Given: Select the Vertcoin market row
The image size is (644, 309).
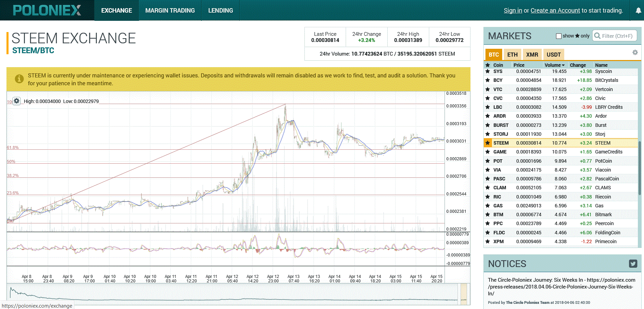Looking at the screenshot, I should click(x=561, y=89).
